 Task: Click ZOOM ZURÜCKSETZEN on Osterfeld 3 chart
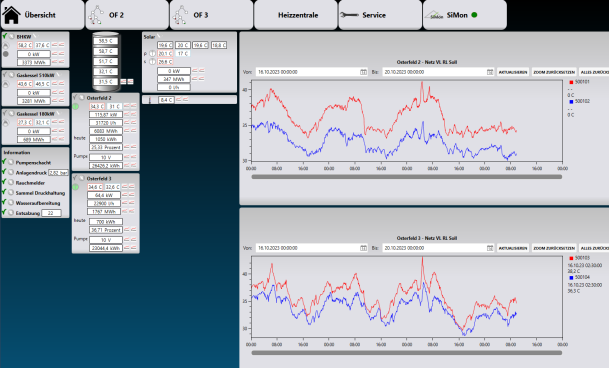tap(554, 248)
